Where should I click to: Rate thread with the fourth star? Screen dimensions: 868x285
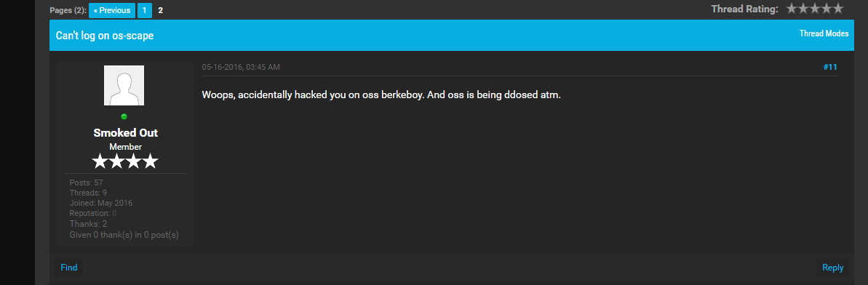tap(827, 8)
